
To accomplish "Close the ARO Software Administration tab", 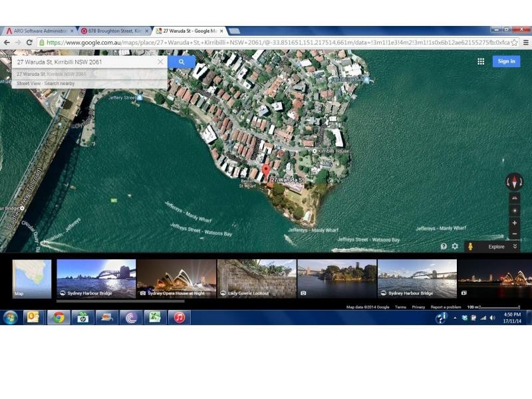I will coord(72,31).
